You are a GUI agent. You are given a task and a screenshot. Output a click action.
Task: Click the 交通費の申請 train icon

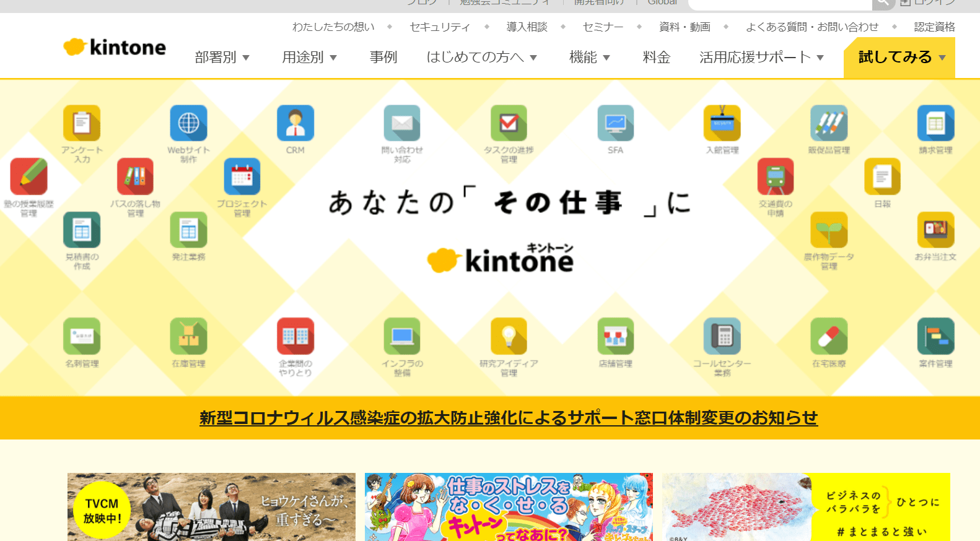coord(776,176)
